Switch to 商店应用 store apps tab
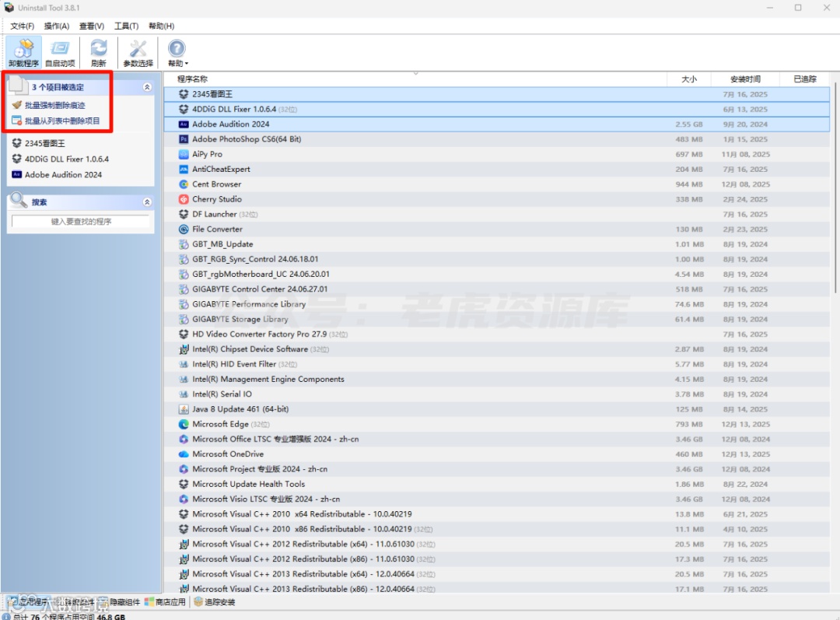 coord(165,602)
